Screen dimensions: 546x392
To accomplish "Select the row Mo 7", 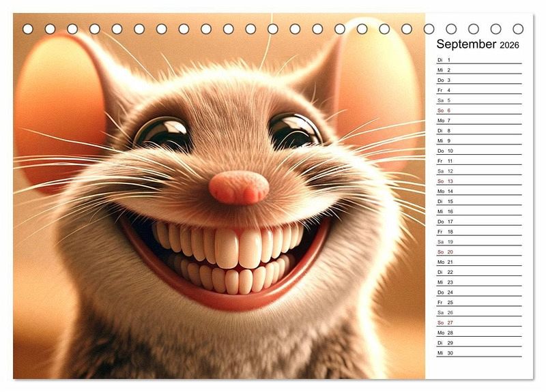I will tap(479, 121).
